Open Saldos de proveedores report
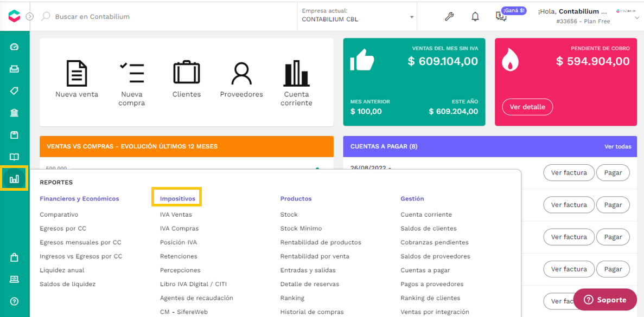The width and height of the screenshot is (644, 317). [435, 256]
